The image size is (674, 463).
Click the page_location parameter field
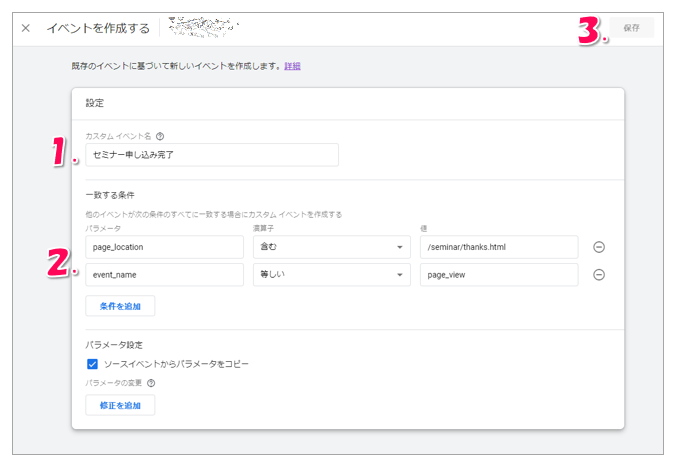point(164,247)
